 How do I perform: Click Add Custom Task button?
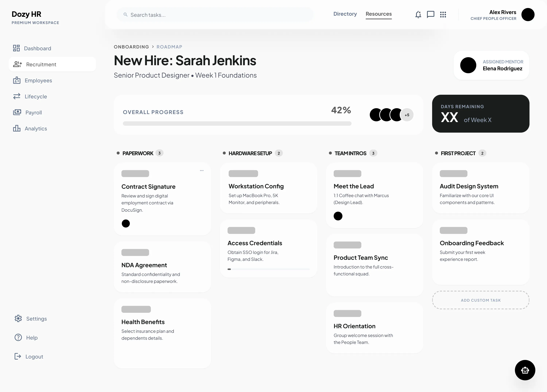(x=480, y=300)
